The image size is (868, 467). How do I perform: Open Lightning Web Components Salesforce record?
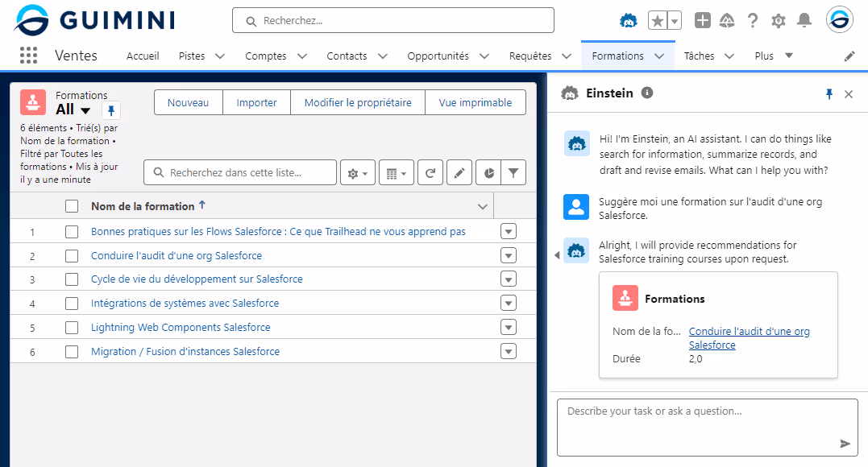[x=181, y=327]
